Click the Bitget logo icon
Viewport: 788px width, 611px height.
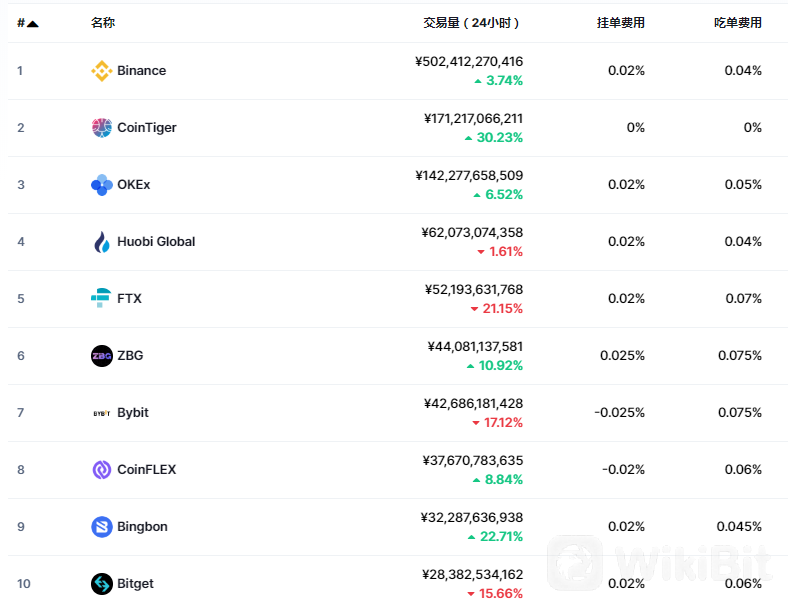click(101, 584)
